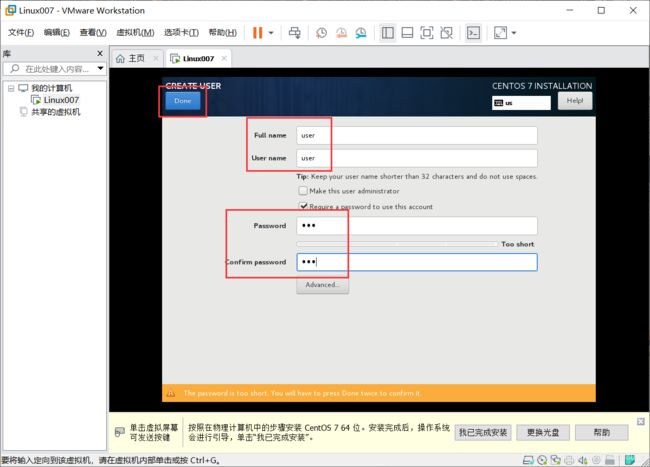Click the 我已完成安装 button
This screenshot has height=467, width=650.
pyautogui.click(x=483, y=433)
